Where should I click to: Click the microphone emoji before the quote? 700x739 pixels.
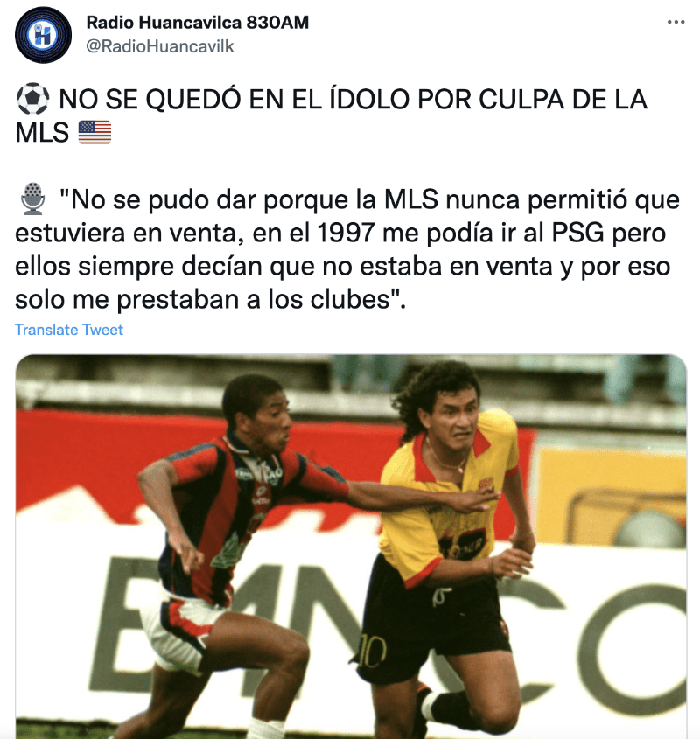(32, 199)
